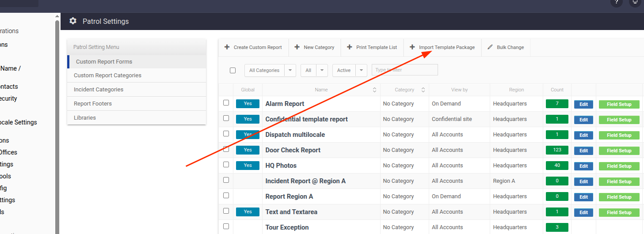Sort by Name column arrows icon
Screen dimensions: 644x234
pos(374,90)
